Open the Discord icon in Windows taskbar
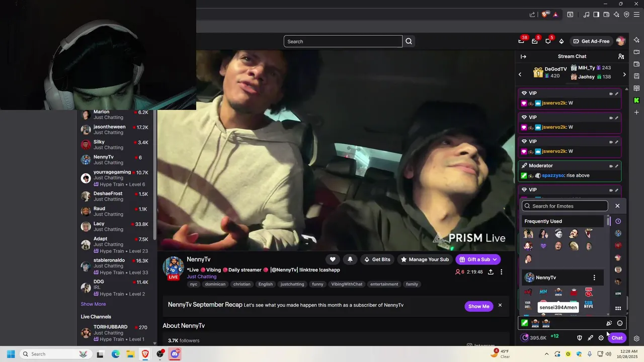644x362 pixels. pyautogui.click(x=175, y=354)
